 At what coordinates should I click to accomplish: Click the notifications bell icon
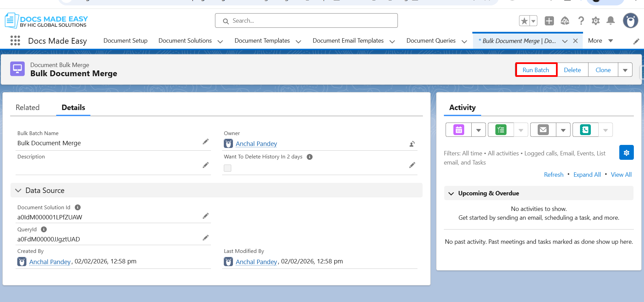pos(610,21)
